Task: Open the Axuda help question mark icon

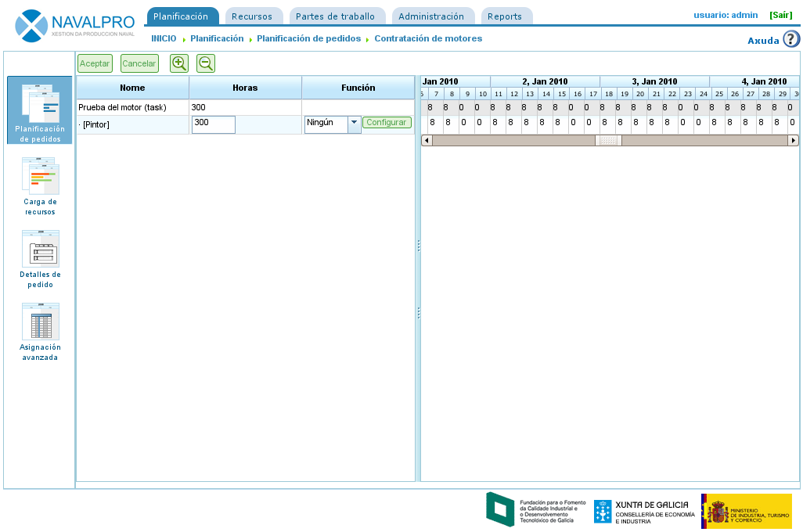Action: point(791,40)
